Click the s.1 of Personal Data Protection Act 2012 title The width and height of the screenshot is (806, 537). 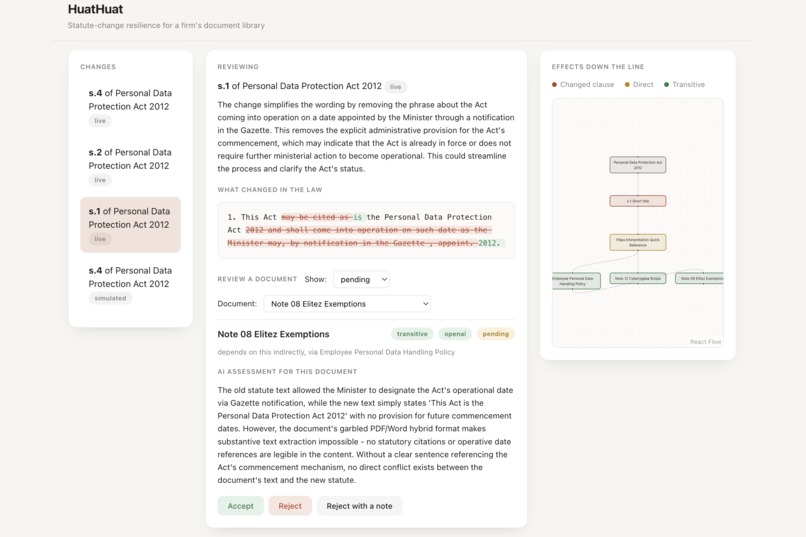tap(300, 86)
